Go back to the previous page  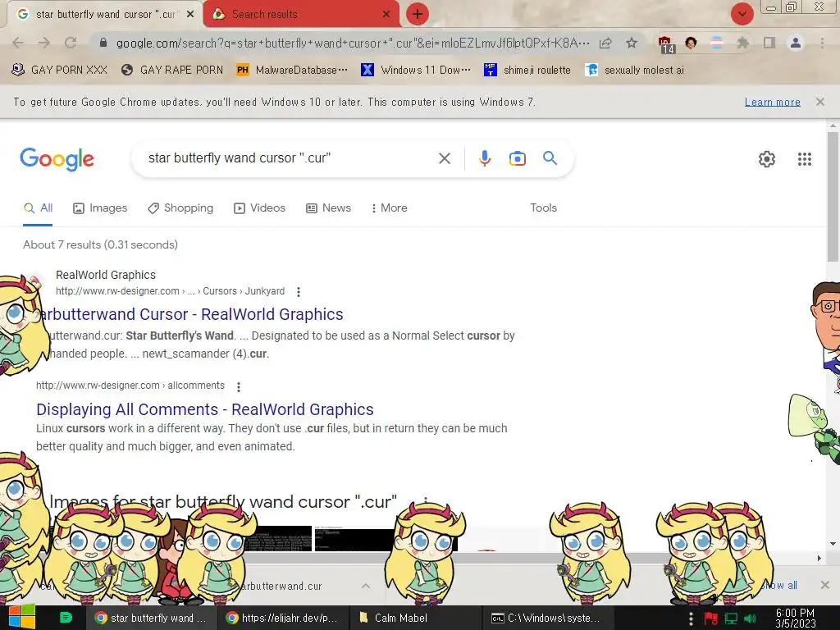[x=18, y=43]
